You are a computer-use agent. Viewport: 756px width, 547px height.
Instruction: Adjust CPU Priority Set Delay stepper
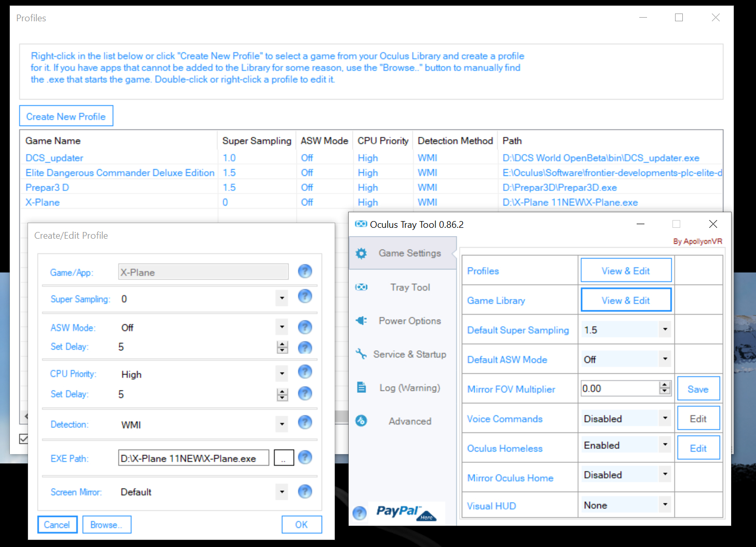[282, 394]
